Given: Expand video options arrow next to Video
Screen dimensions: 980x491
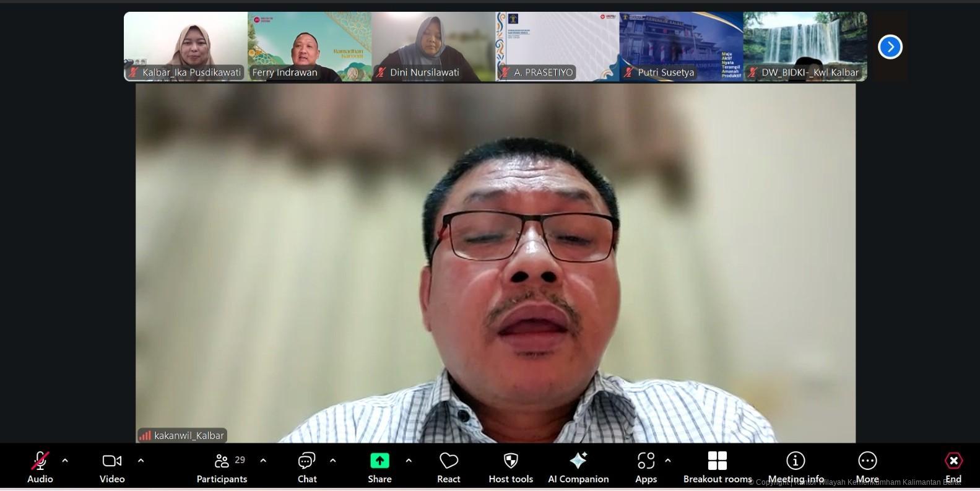Looking at the screenshot, I should [141, 461].
